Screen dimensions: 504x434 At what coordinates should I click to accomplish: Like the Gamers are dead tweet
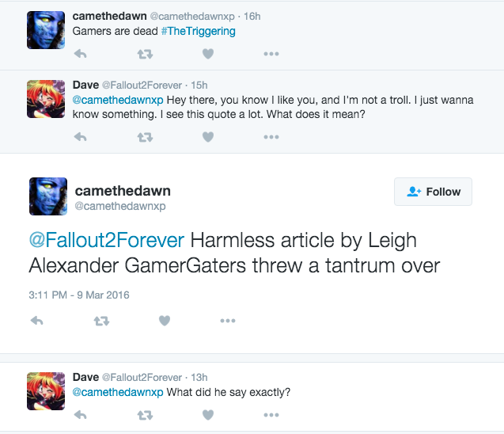[208, 54]
